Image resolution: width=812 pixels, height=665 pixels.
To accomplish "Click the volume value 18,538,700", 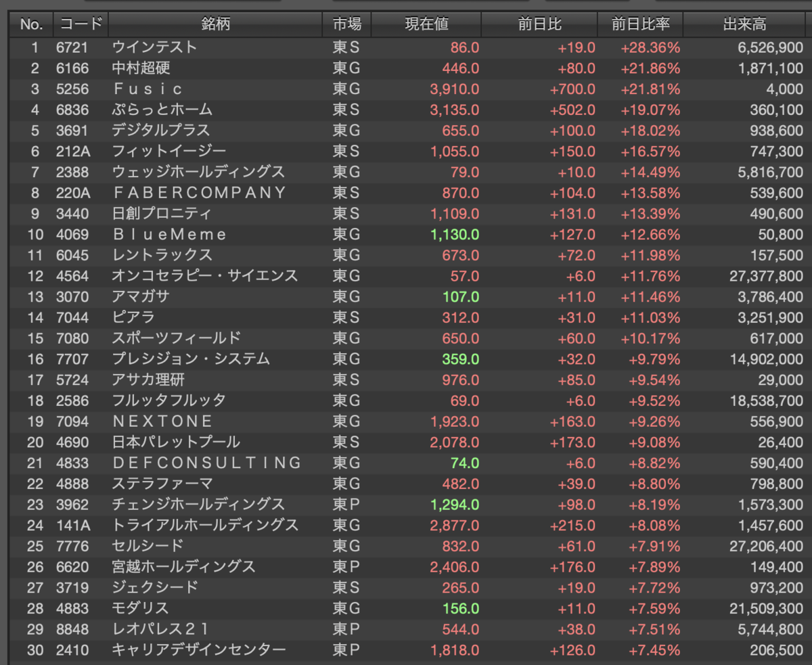I will click(x=766, y=400).
